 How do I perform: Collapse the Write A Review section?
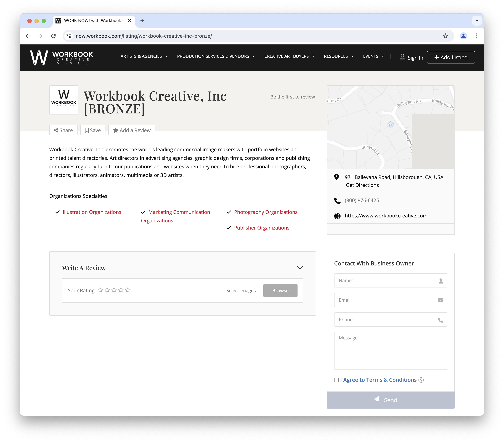300,268
